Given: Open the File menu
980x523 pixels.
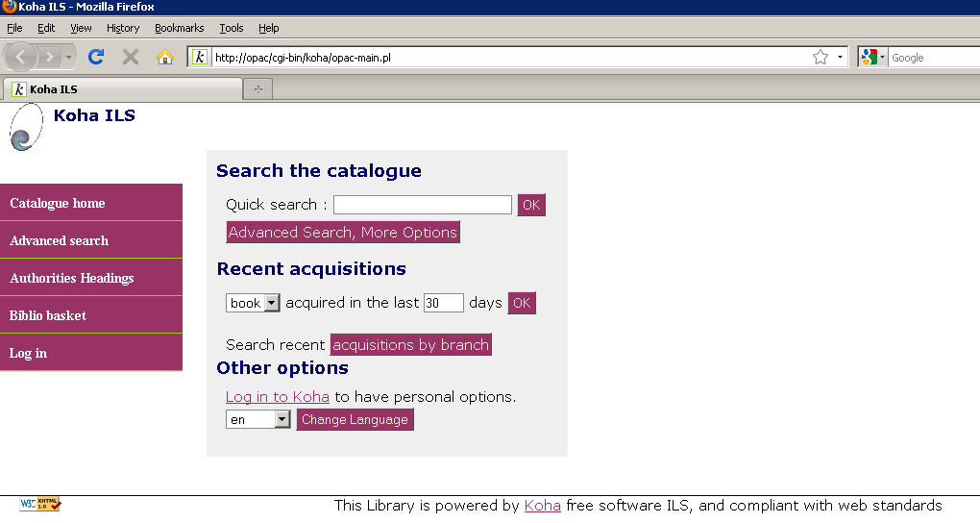Looking at the screenshot, I should [x=14, y=28].
